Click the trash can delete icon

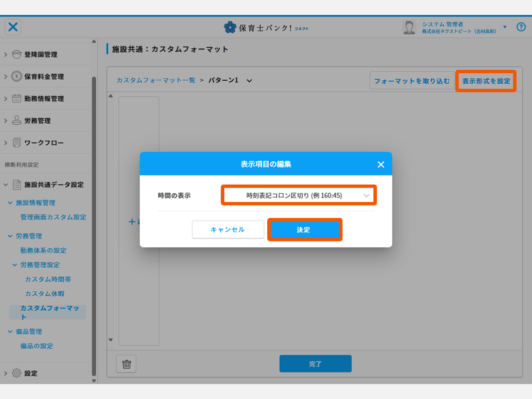point(126,364)
